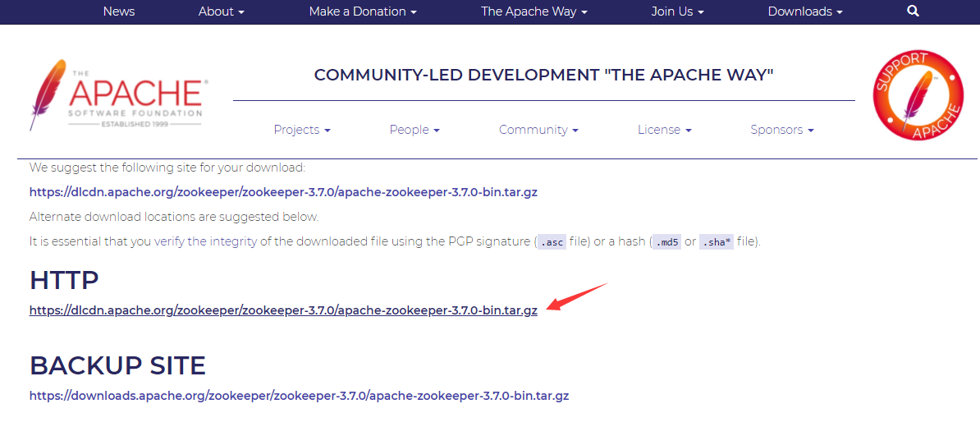Click the suggested site ZooKeeper download link
Viewport: 980px width, 436px height.
tap(283, 192)
